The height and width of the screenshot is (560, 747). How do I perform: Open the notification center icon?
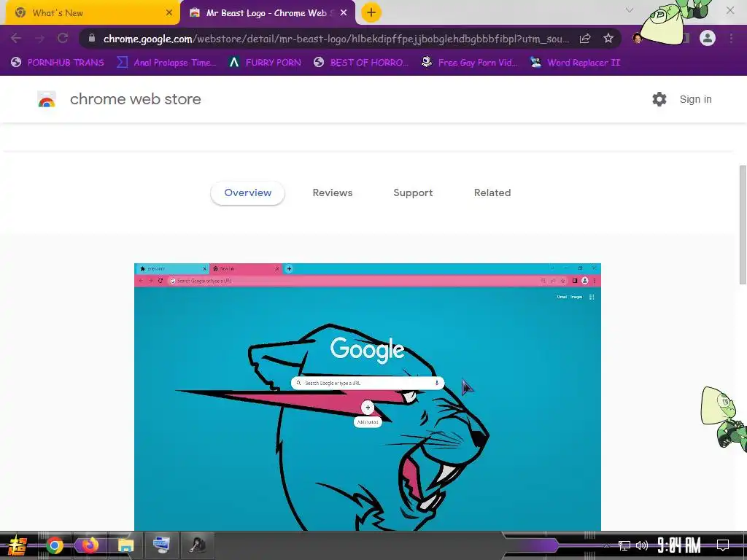[723, 545]
